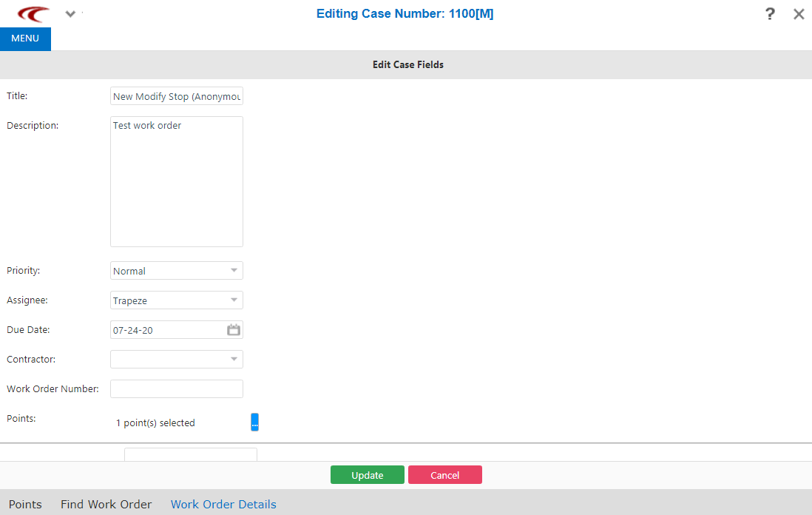Open the Work Order Details tab
The height and width of the screenshot is (515, 812).
tap(223, 504)
